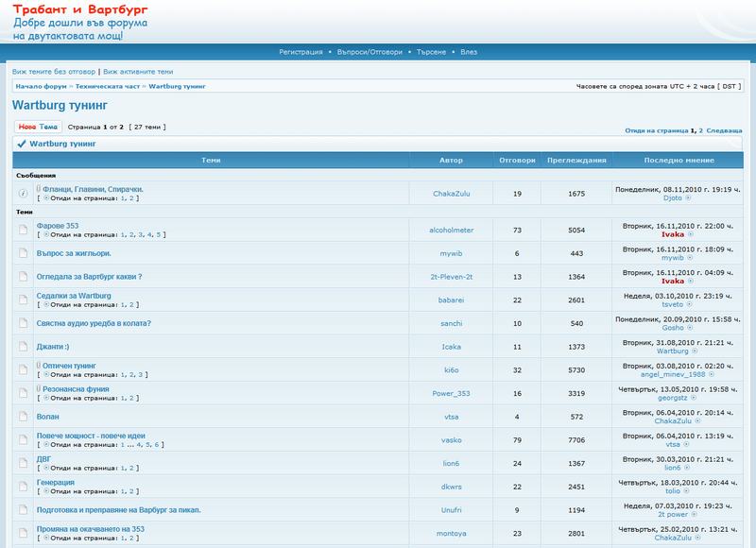Click the Следваща pagination link
Viewport: 756px width, 548px height.
click(x=724, y=130)
